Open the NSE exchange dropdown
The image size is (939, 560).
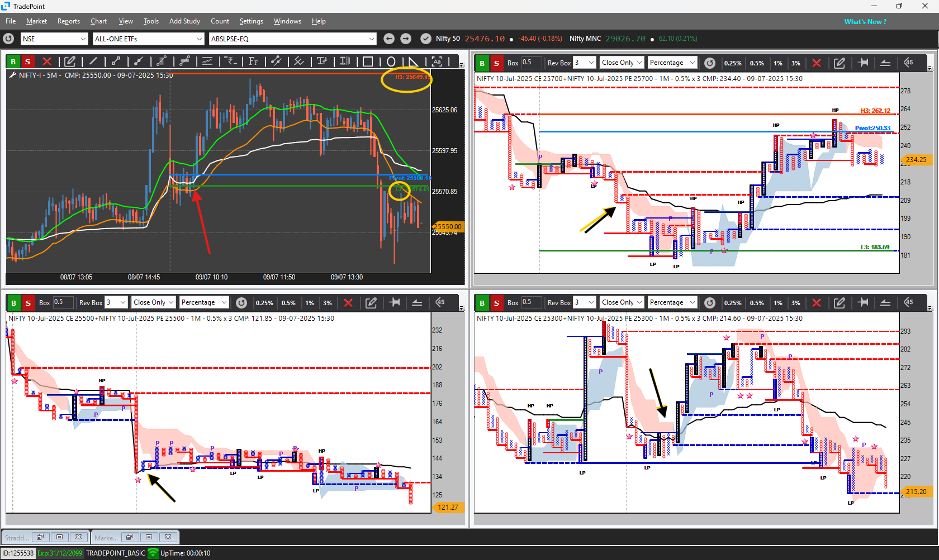[54, 39]
